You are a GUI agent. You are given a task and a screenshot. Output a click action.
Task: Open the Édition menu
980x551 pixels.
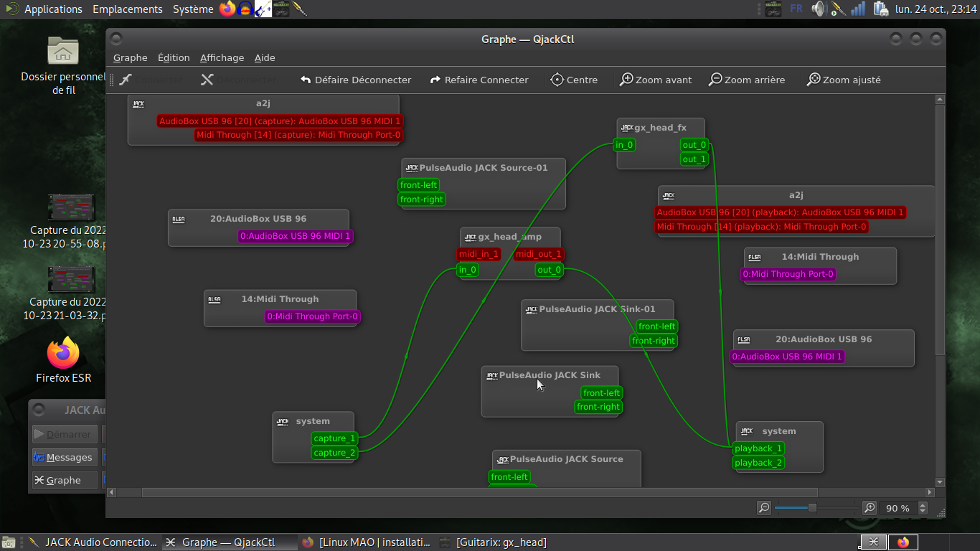pyautogui.click(x=174, y=58)
